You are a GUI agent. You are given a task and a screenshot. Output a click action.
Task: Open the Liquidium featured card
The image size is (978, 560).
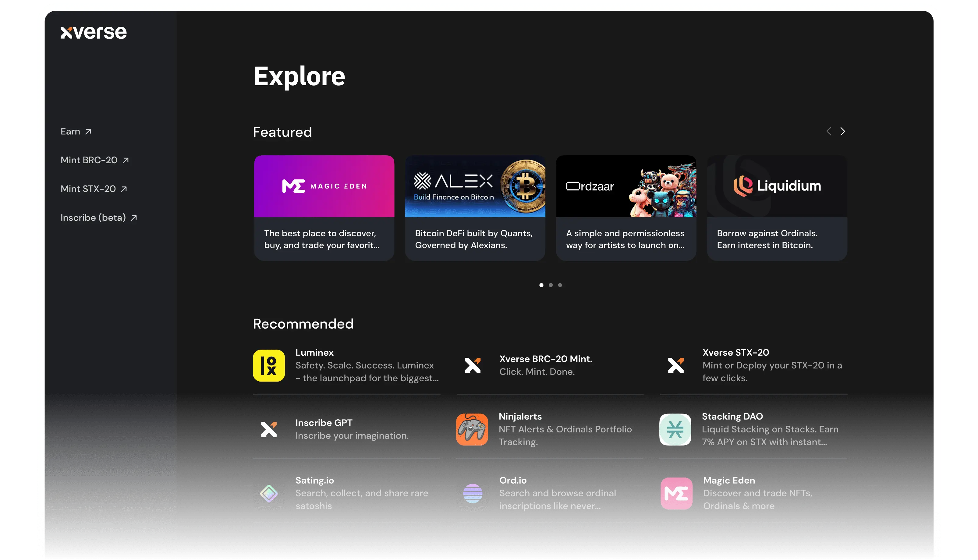pos(777,208)
